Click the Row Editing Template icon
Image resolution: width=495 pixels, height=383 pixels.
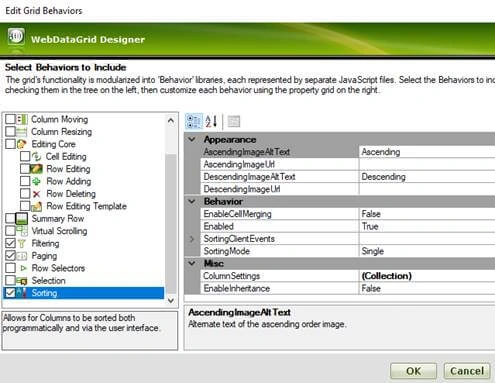point(36,206)
